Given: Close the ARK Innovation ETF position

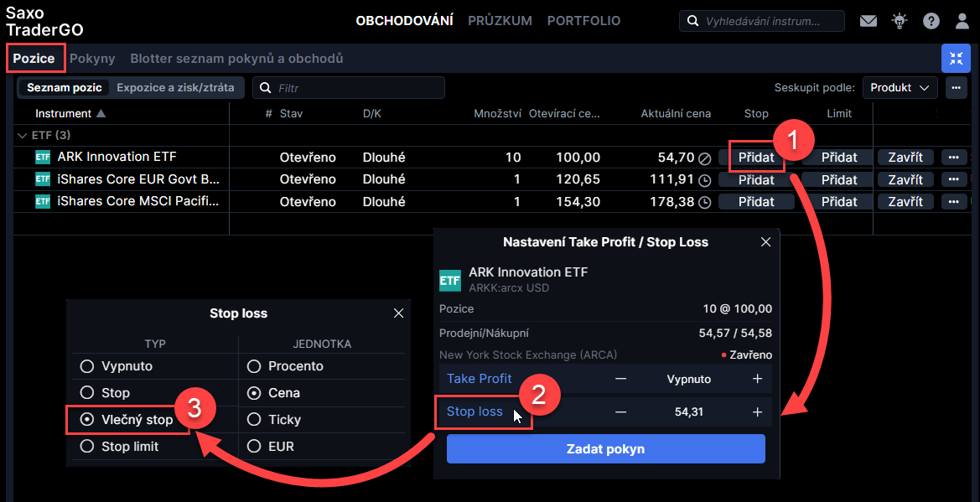Looking at the screenshot, I should (x=905, y=157).
